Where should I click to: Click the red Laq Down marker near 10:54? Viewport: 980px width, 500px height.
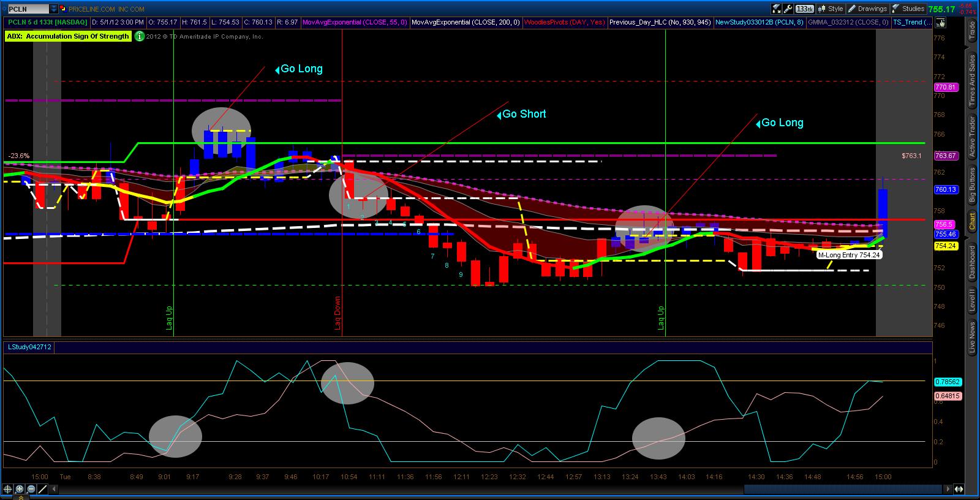[337, 313]
